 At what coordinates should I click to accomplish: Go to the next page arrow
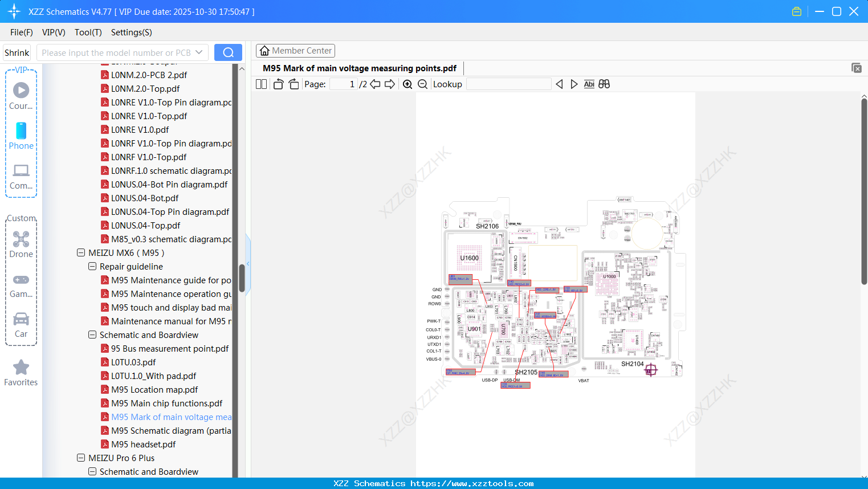[x=390, y=84]
